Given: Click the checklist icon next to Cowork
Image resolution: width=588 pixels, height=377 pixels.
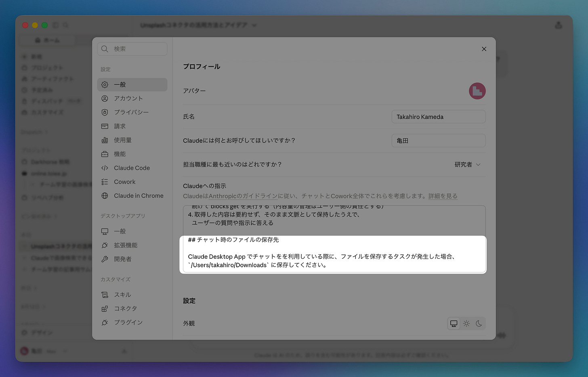Looking at the screenshot, I should coord(105,182).
